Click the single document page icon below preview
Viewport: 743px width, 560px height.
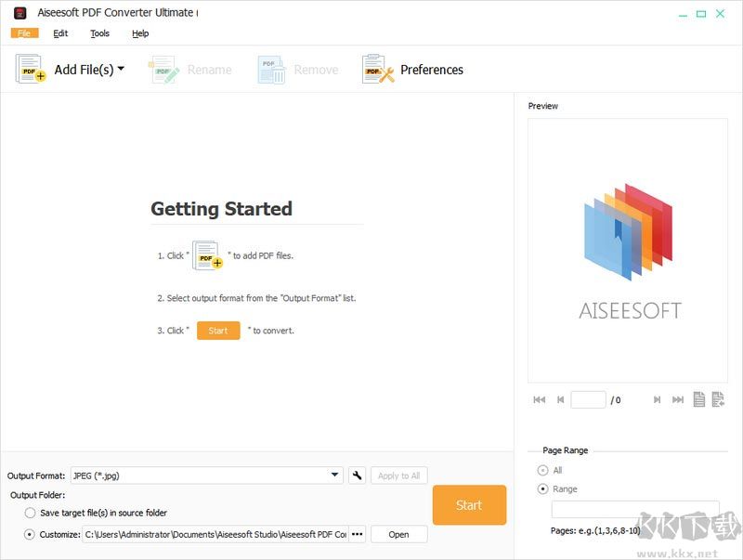[698, 399]
